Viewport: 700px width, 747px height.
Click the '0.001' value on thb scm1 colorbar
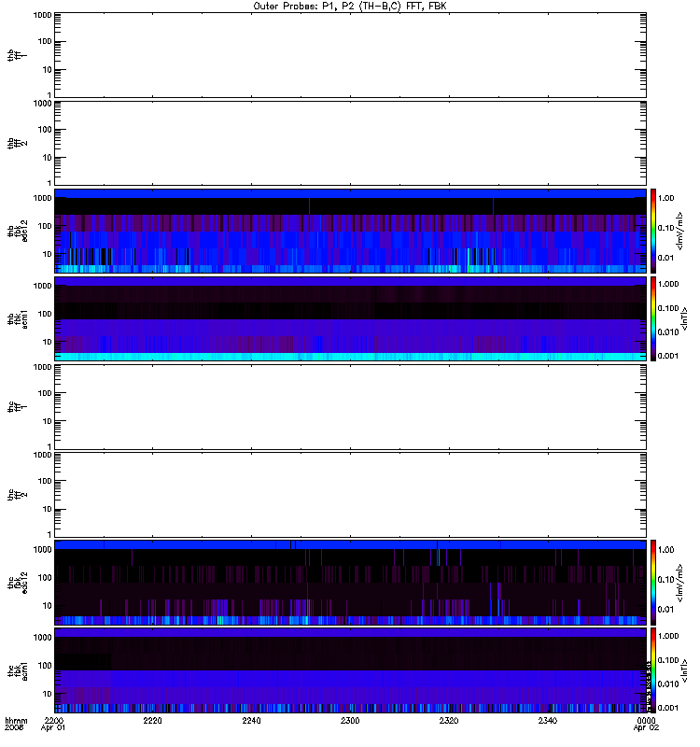[x=668, y=356]
